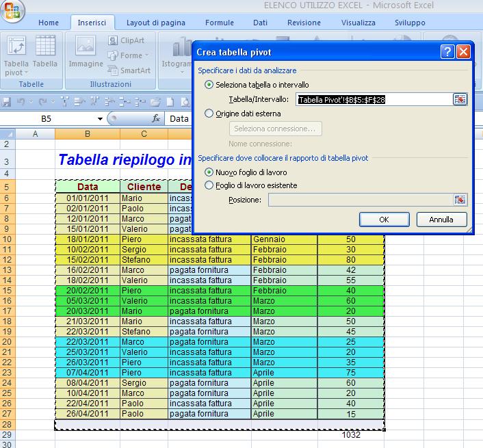Click cell with date 26/04/2011

coord(88,414)
